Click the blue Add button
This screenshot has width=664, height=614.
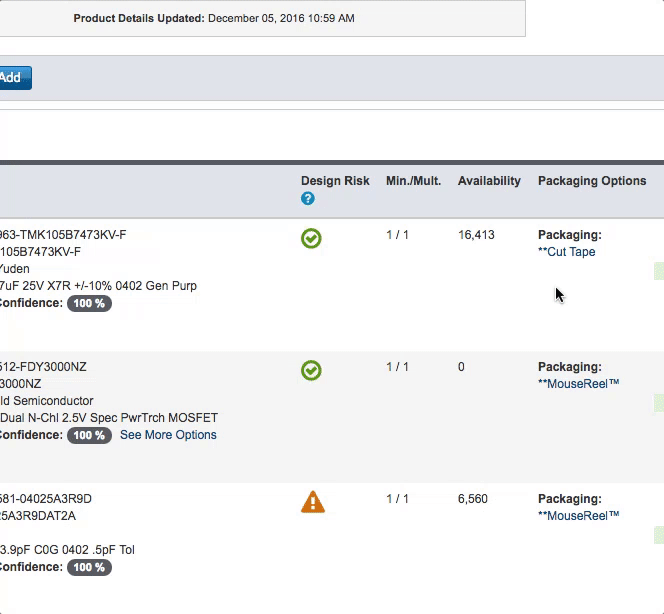coord(14,78)
